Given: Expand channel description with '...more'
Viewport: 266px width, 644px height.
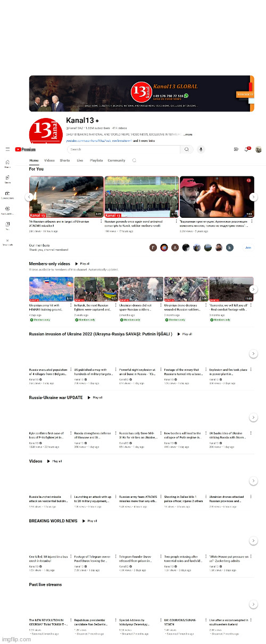Looking at the screenshot, I should [188, 135].
